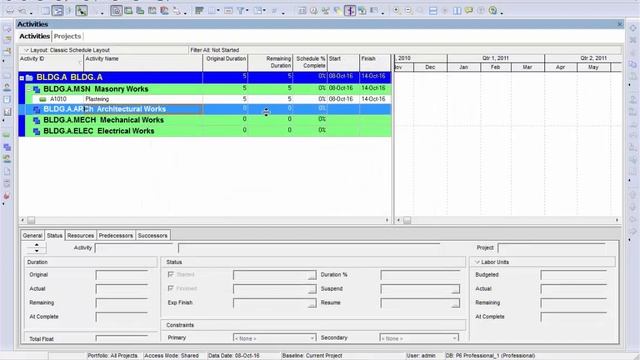Viewport: 640px width, 360px height.
Task: Click the activity table horizontal scrollbar thumb
Action: (x=31, y=220)
